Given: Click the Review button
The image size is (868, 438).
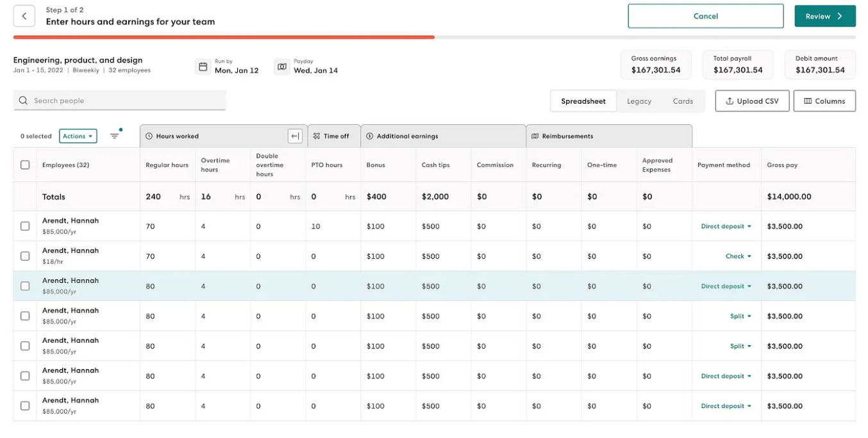Looking at the screenshot, I should click(x=824, y=15).
